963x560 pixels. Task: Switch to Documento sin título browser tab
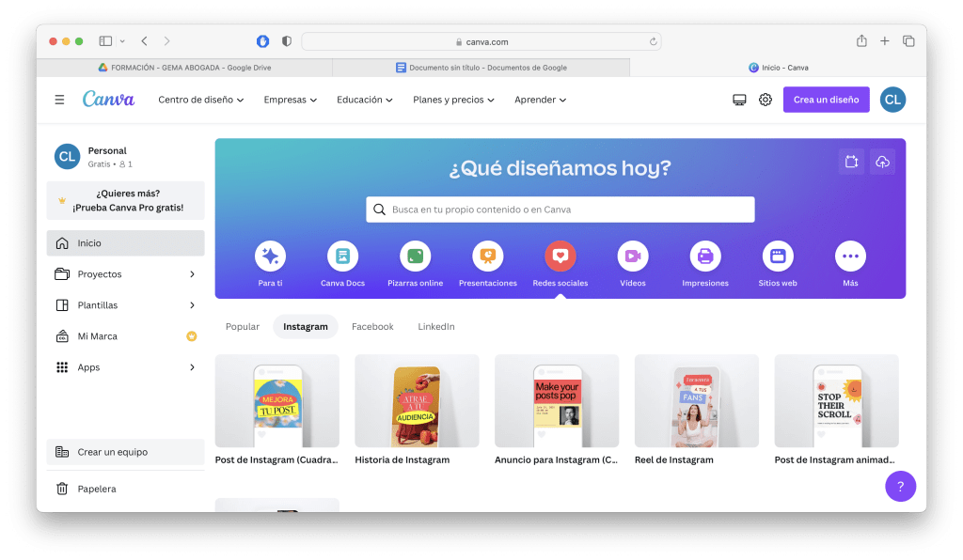[481, 68]
